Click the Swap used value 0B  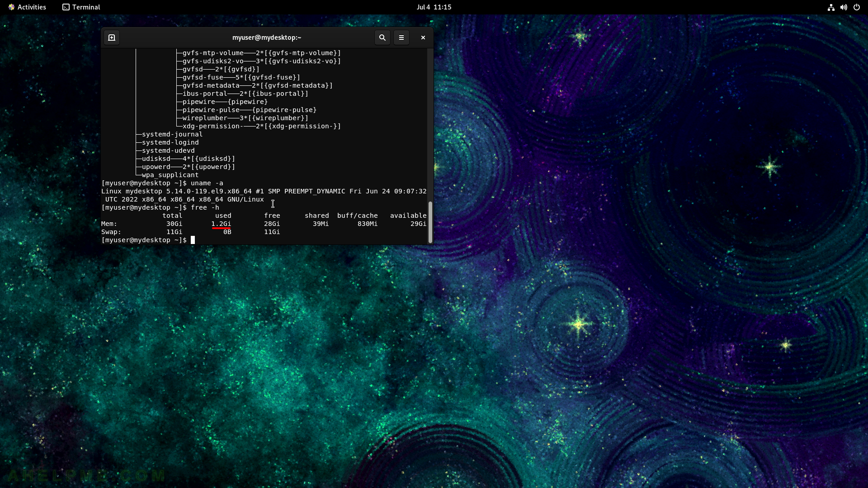coord(227,232)
